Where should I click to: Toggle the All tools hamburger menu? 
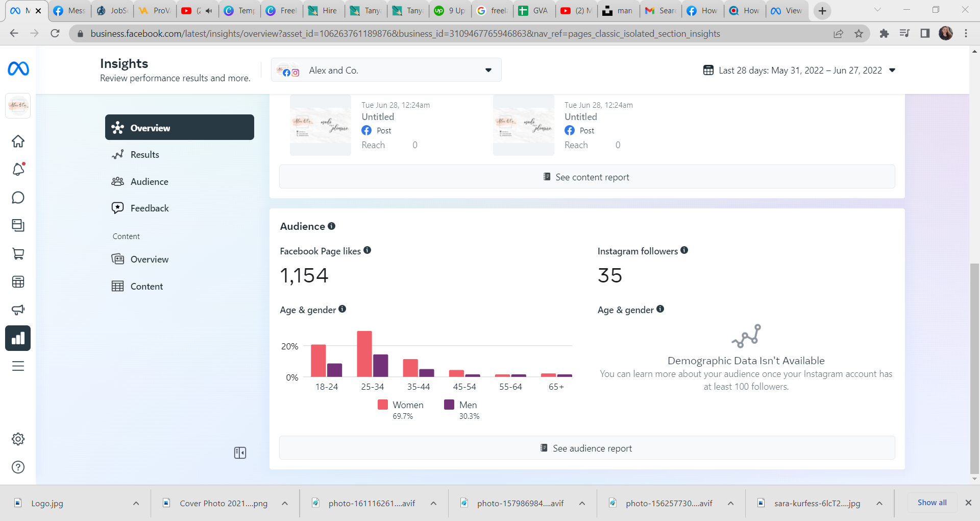18,366
